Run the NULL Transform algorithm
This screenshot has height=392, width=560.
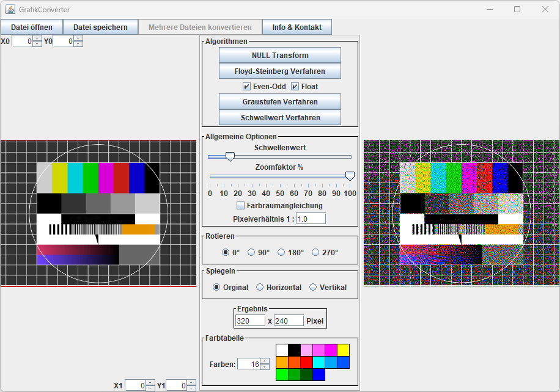(x=279, y=56)
